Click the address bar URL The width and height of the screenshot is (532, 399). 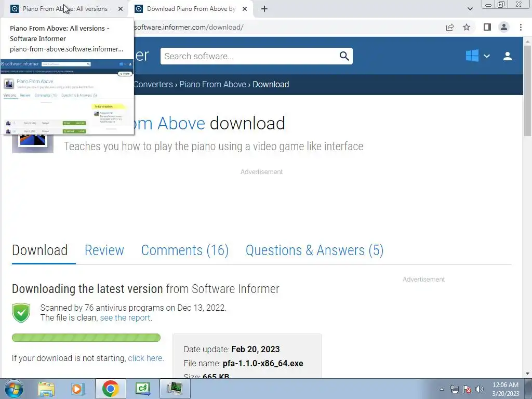(x=189, y=27)
